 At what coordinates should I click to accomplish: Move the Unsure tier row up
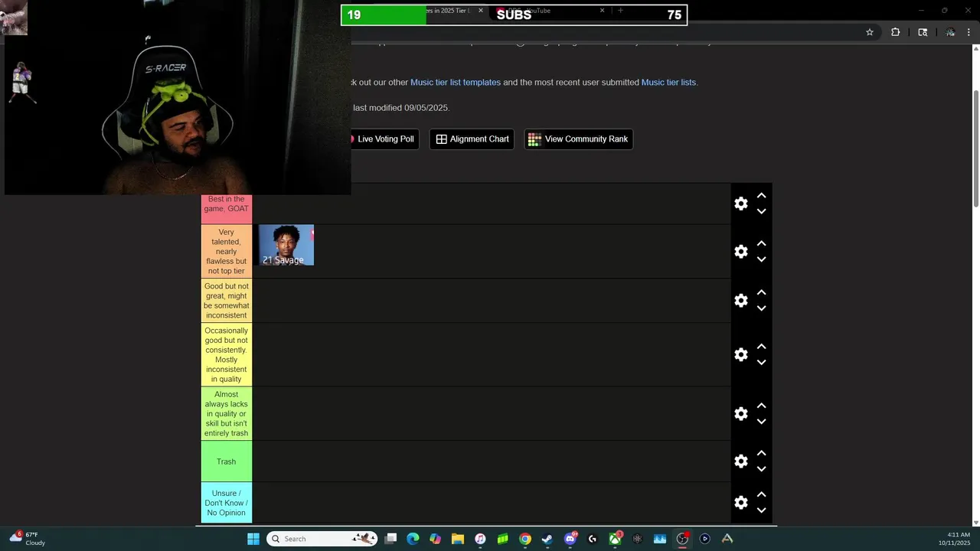tap(761, 495)
